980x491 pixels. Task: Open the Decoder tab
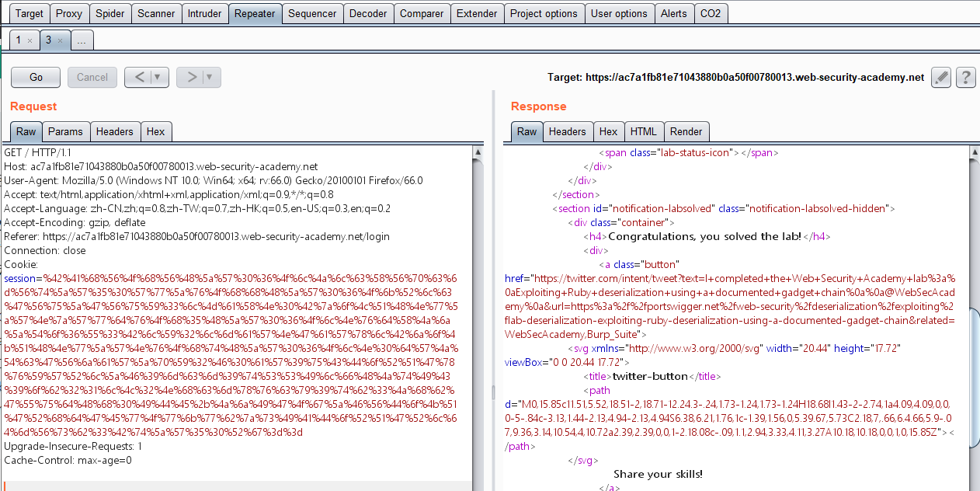pyautogui.click(x=368, y=13)
